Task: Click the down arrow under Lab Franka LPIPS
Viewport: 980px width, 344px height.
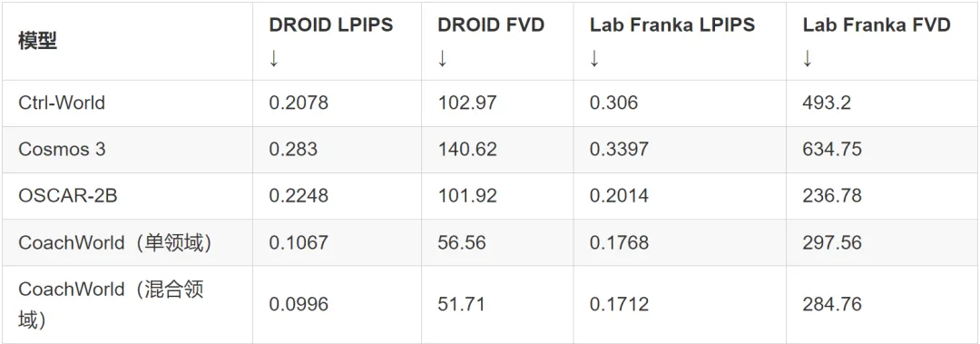Action: point(594,58)
